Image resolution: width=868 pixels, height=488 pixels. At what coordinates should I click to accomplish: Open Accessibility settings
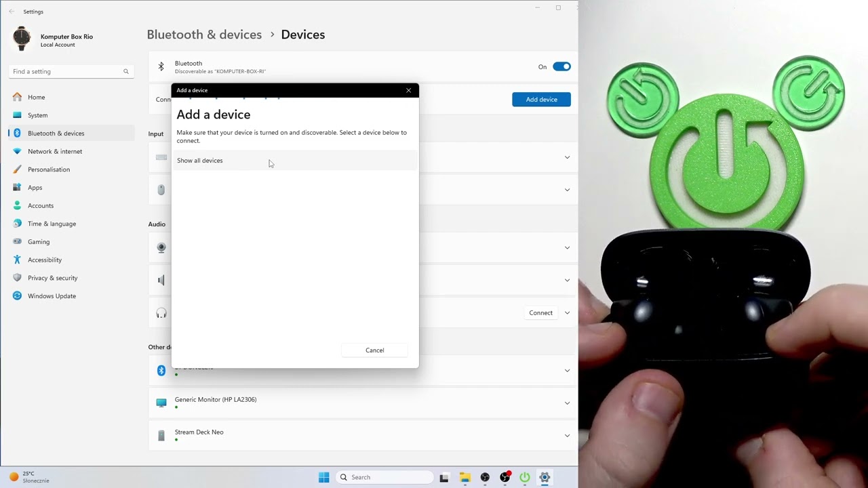pos(71,260)
